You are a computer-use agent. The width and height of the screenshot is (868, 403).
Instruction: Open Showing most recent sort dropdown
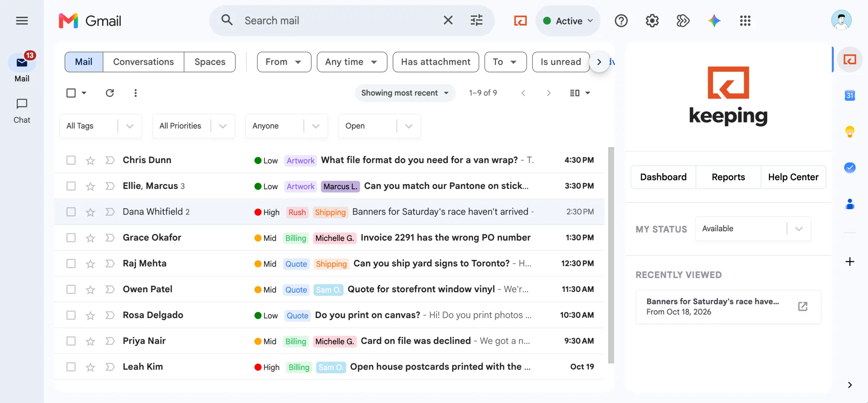click(405, 93)
